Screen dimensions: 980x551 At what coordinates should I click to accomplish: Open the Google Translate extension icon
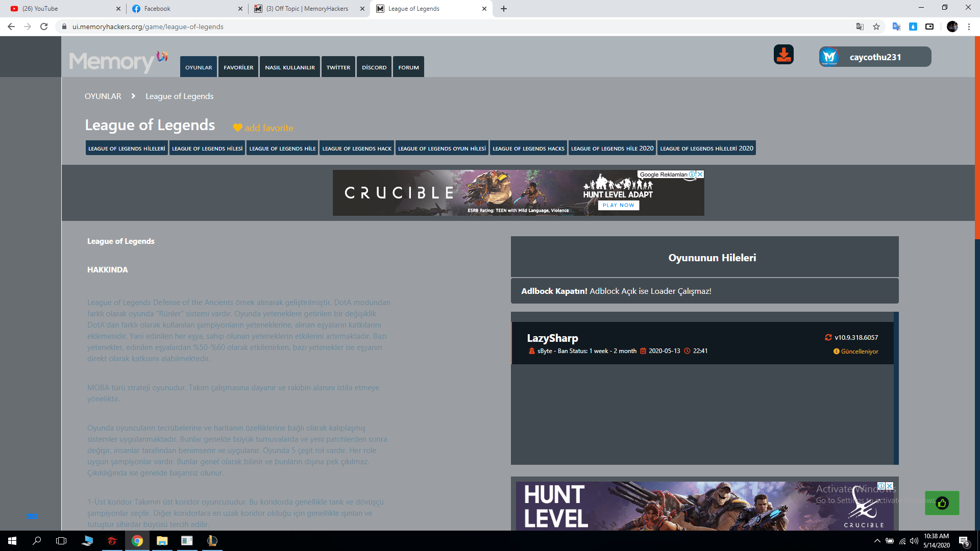click(896, 27)
